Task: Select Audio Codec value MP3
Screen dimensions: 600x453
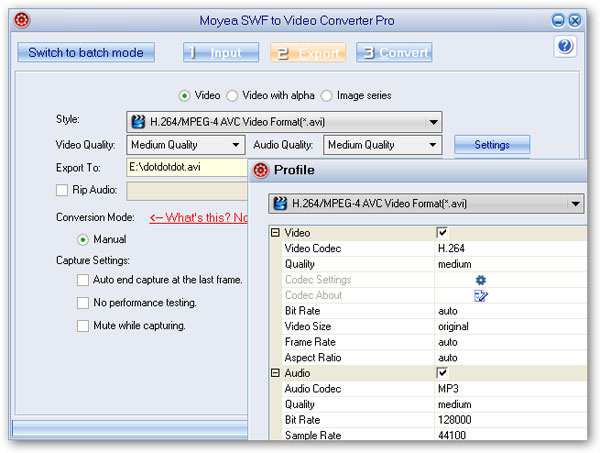Action: (448, 389)
